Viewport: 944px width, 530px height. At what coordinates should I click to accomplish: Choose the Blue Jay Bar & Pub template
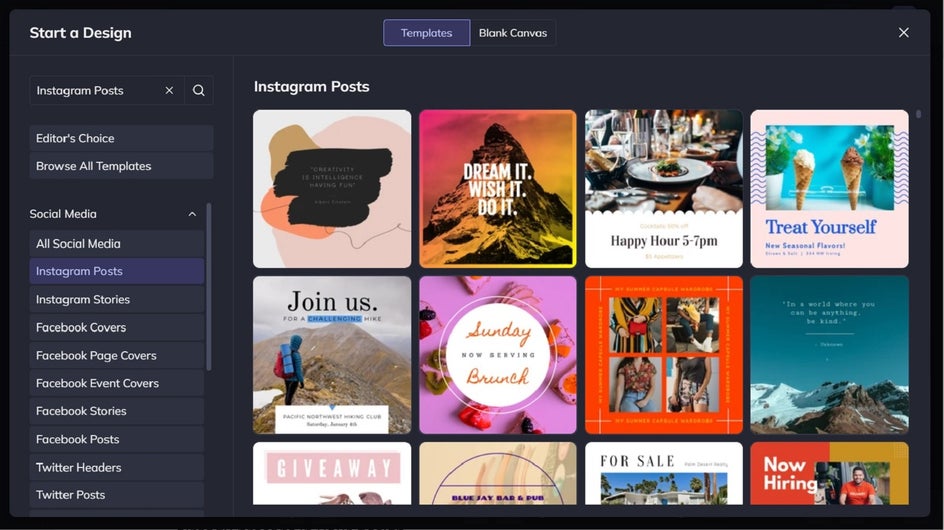(498, 473)
